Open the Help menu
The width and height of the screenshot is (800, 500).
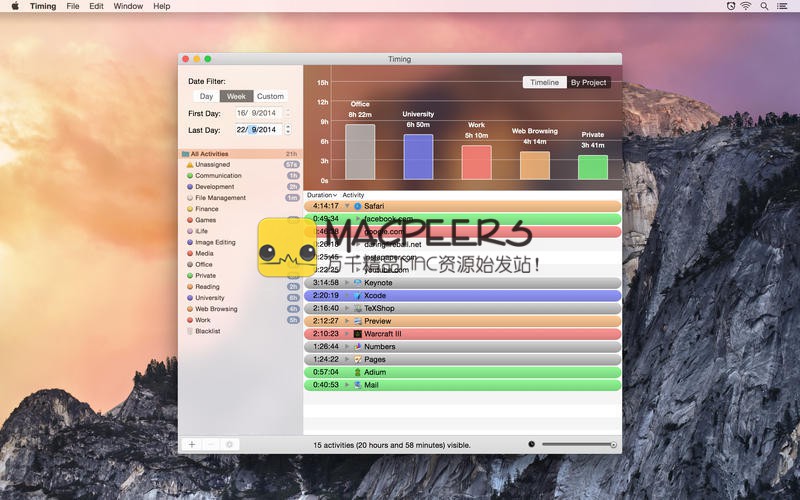click(162, 6)
